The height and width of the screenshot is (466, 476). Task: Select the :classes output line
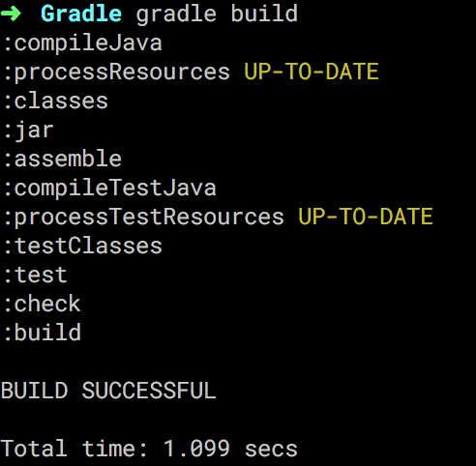pyautogui.click(x=56, y=102)
